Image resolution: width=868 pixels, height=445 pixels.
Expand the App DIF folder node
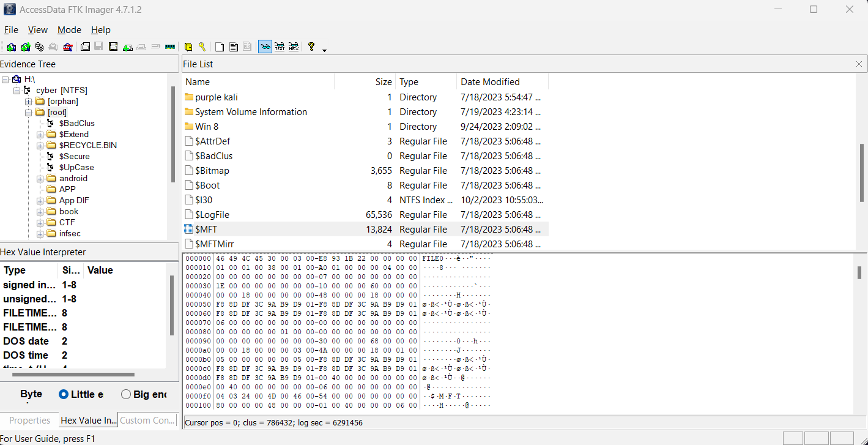click(x=40, y=201)
